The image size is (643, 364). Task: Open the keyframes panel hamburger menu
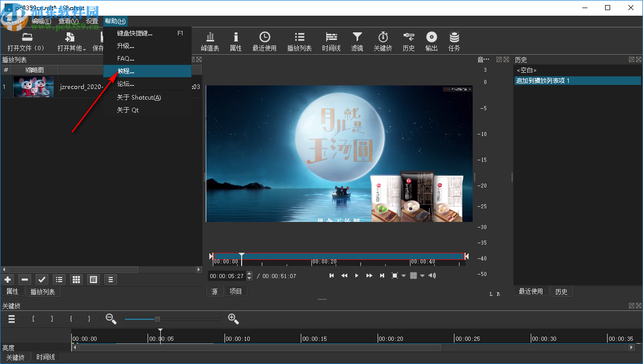(x=11, y=319)
